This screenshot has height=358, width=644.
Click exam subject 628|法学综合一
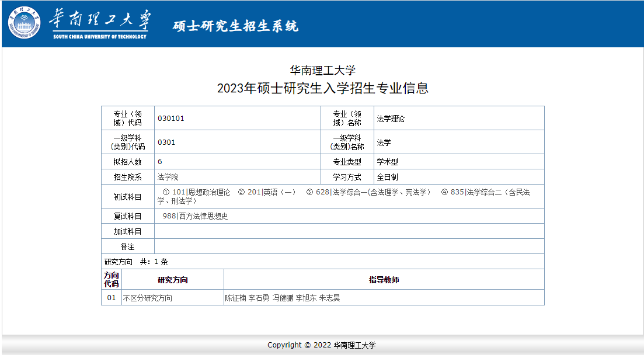click(x=368, y=192)
